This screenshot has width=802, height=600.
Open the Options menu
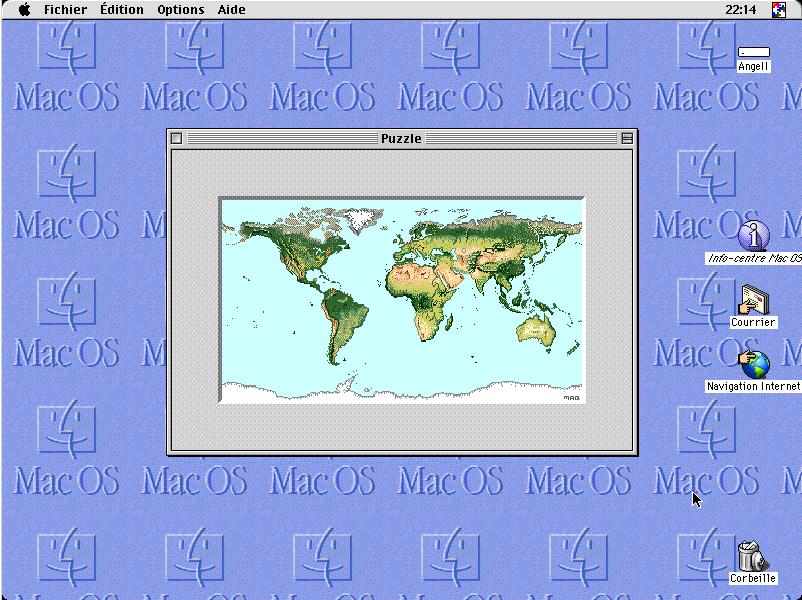[x=181, y=9]
